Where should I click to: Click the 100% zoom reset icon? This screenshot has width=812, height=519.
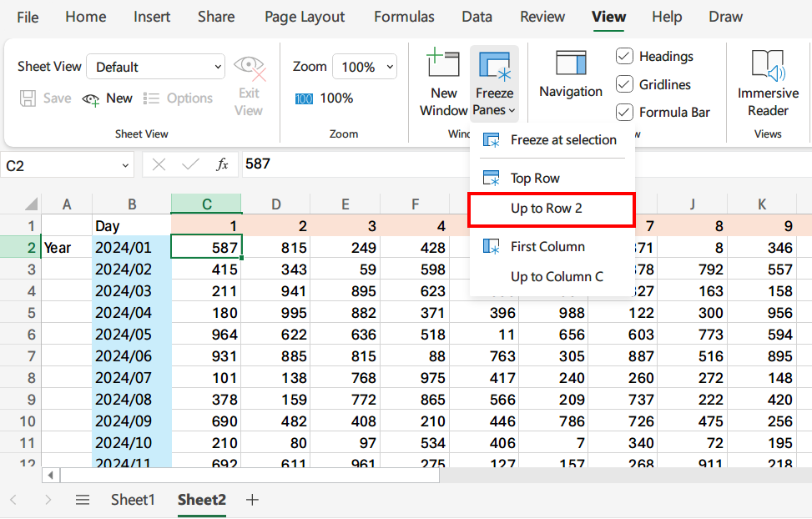point(303,98)
